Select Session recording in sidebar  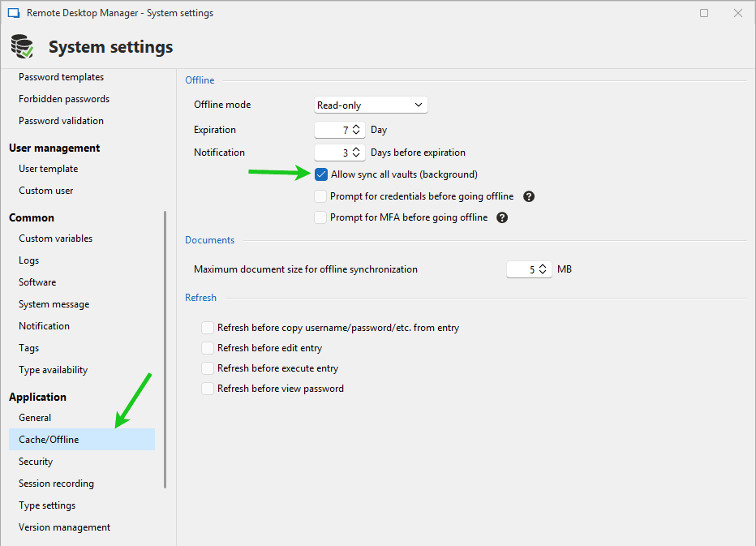click(x=56, y=484)
